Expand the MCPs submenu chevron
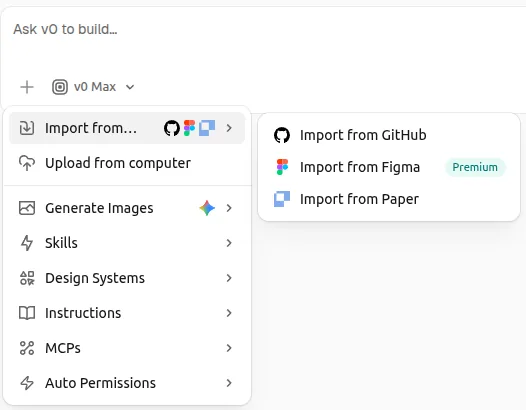 click(229, 348)
